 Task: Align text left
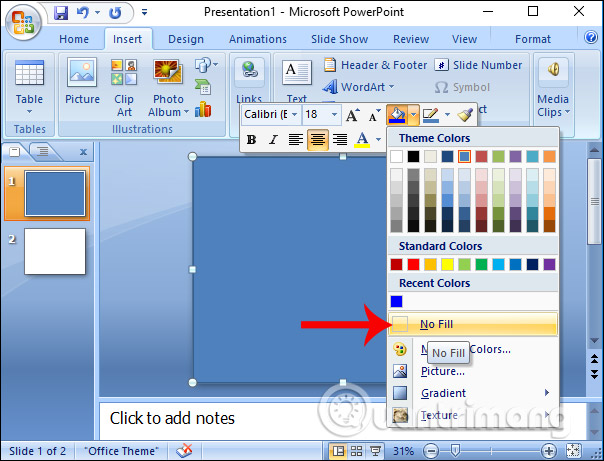click(295, 139)
